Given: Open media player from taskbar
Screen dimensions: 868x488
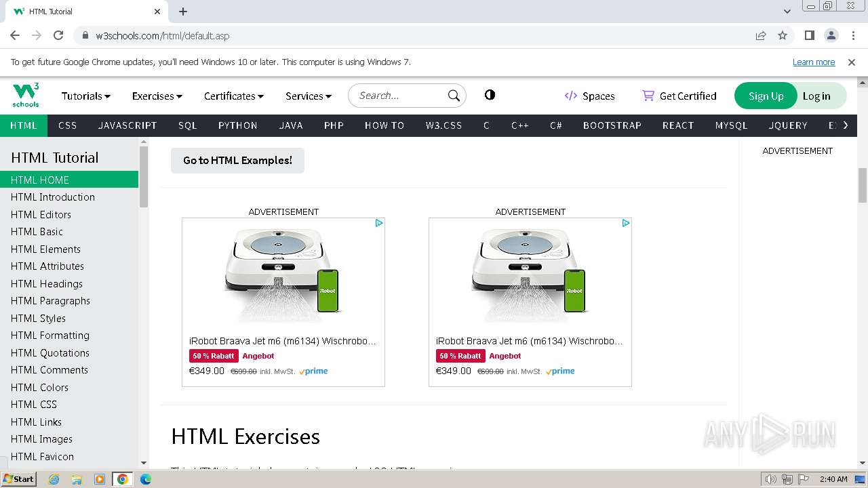Looking at the screenshot, I should coord(100,479).
